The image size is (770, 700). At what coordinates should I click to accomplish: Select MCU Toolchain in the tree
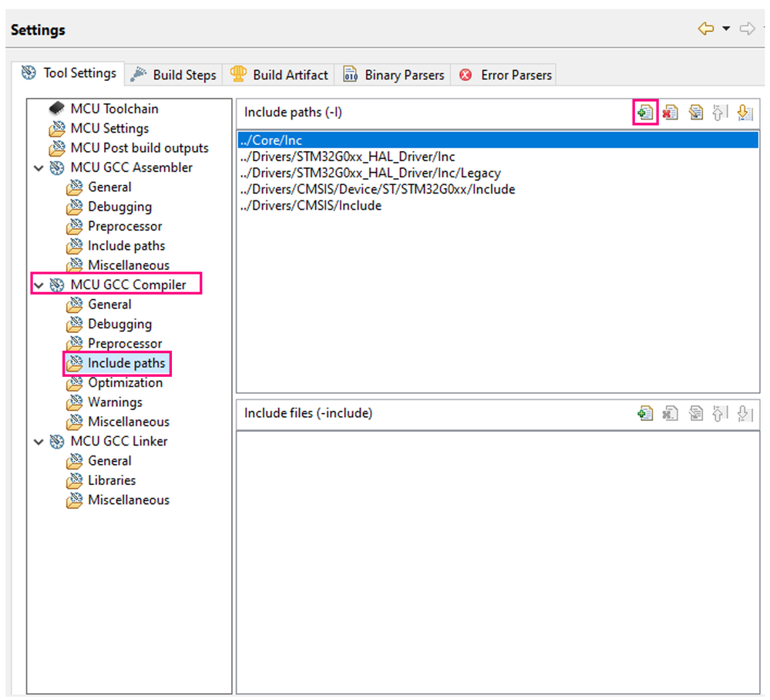point(103,109)
